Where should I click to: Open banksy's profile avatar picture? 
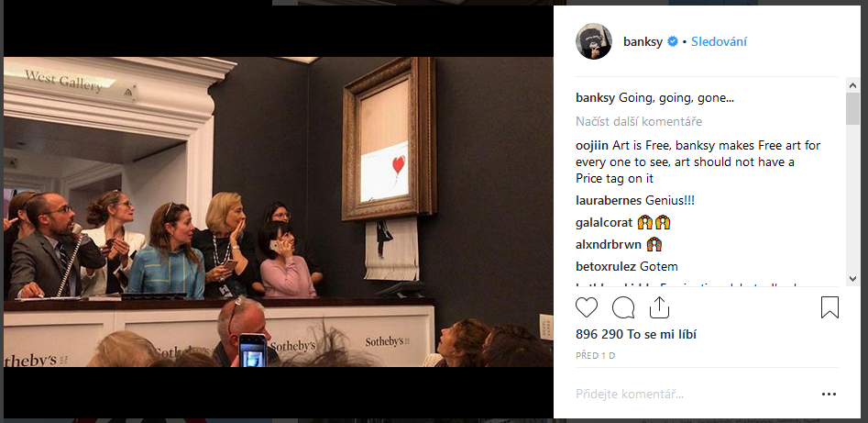coord(593,41)
